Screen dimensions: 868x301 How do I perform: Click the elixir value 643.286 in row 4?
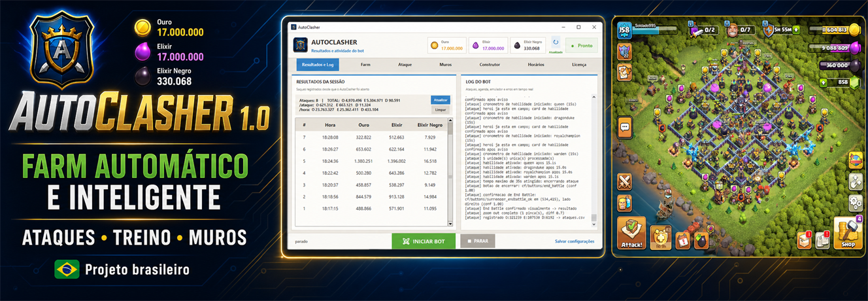397,173
